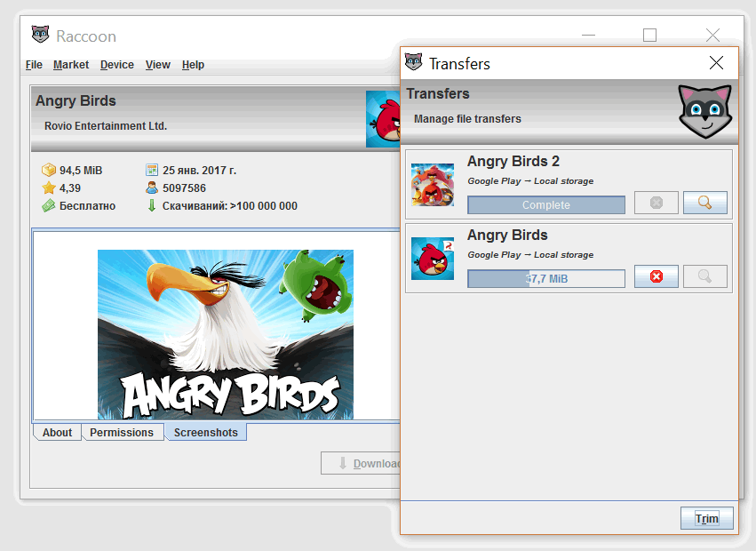This screenshot has width=756, height=551.
Task: Click the Angry Birds 2 Complete progress bar
Action: tap(546, 204)
